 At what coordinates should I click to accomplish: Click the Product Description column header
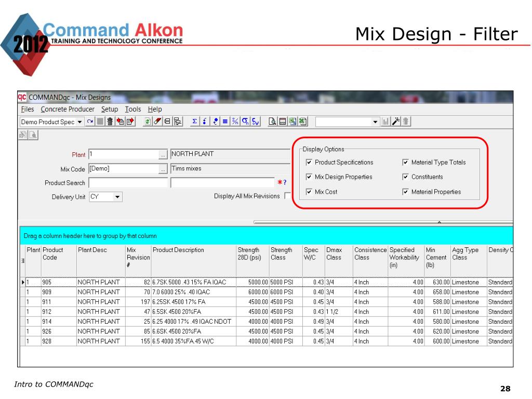pyautogui.click(x=194, y=260)
